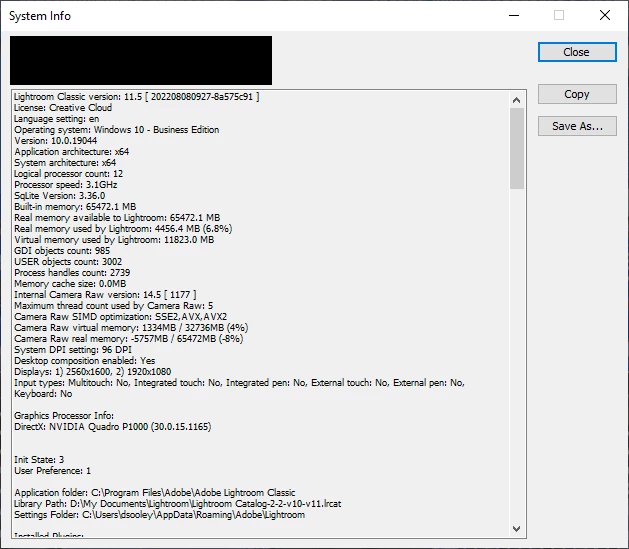Click the License: Creative Cloud line
This screenshot has width=629, height=549.
(63, 107)
